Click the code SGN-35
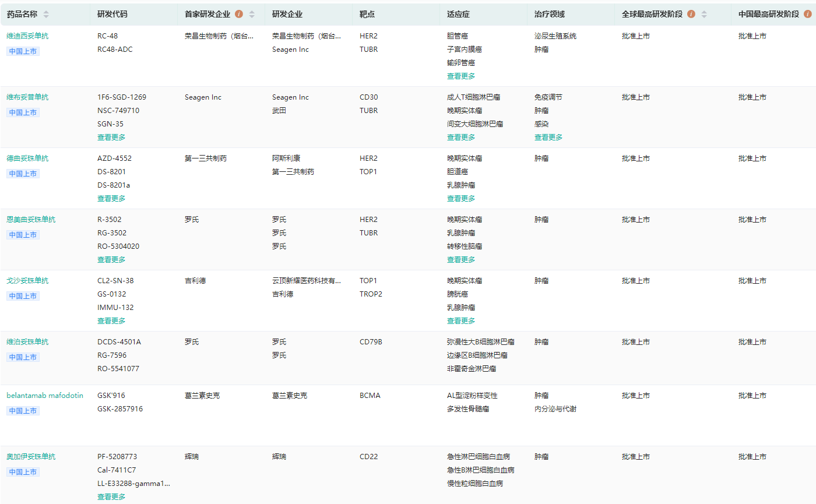 click(110, 124)
